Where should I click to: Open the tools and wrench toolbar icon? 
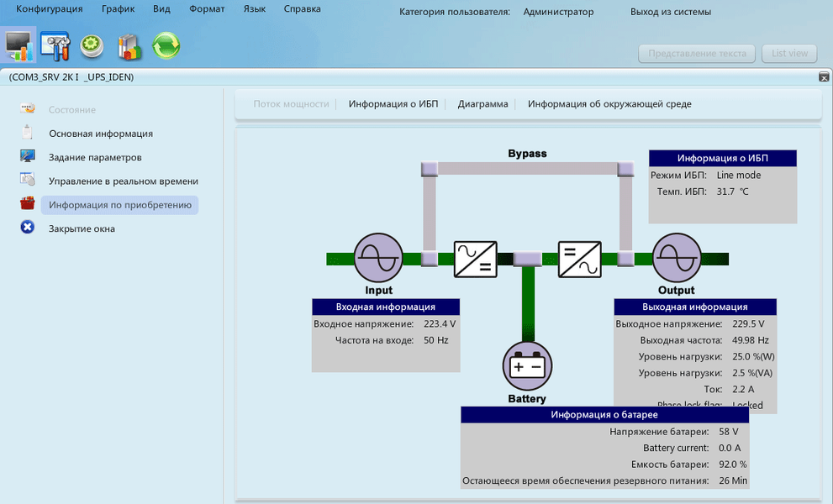tap(55, 46)
